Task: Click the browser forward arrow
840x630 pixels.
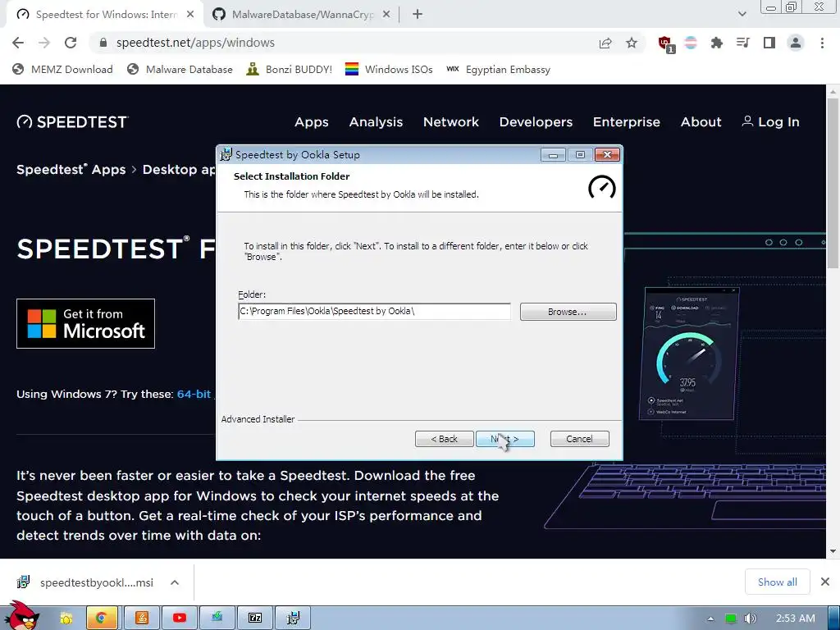Action: point(44,43)
